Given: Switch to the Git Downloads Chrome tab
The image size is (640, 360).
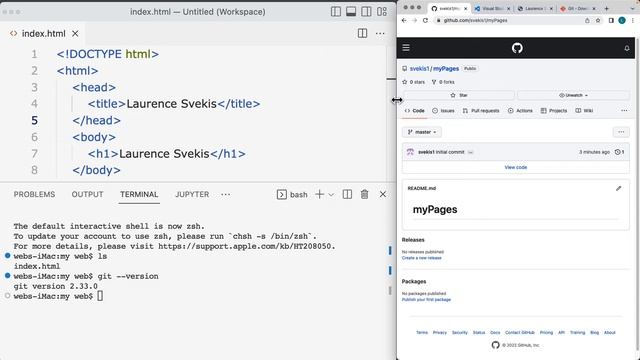Looking at the screenshot, I should [x=578, y=8].
